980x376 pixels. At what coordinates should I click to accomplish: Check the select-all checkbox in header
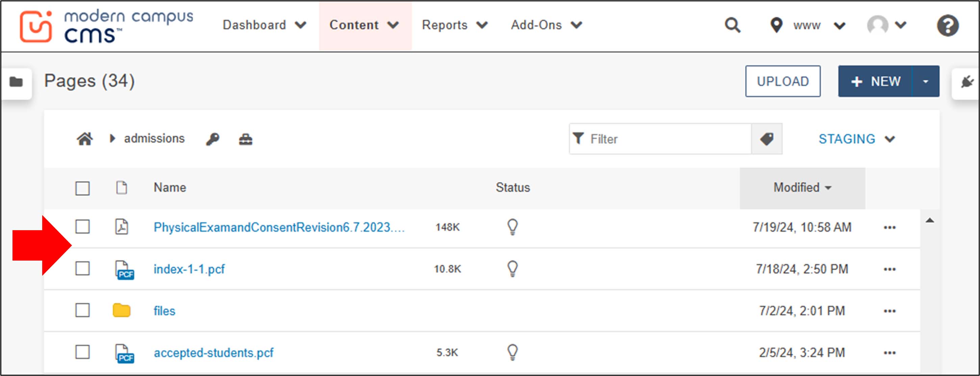[x=82, y=187]
